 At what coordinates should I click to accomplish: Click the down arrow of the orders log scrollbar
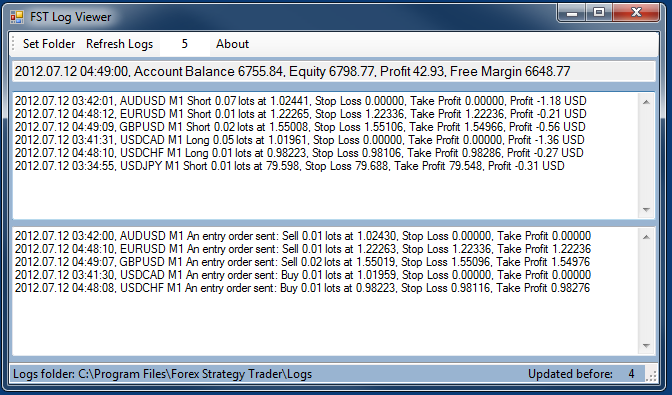[646, 345]
